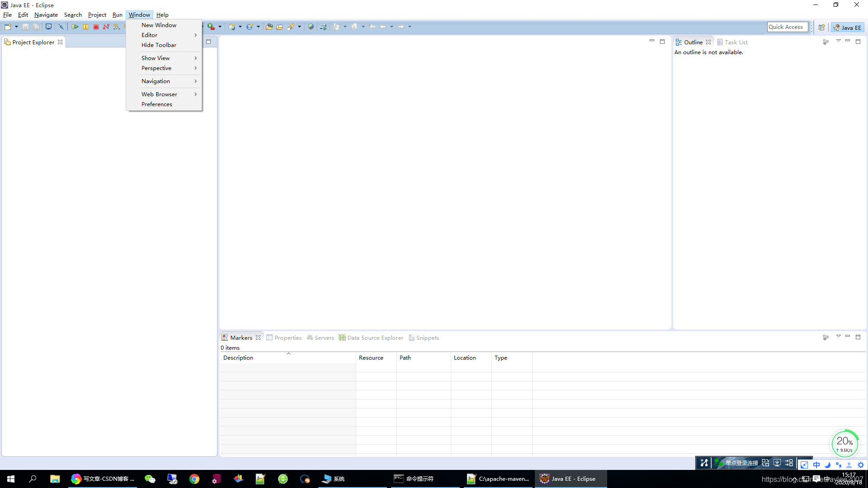The width and height of the screenshot is (868, 488).
Task: Select the Java EE perspective button
Action: 847,28
